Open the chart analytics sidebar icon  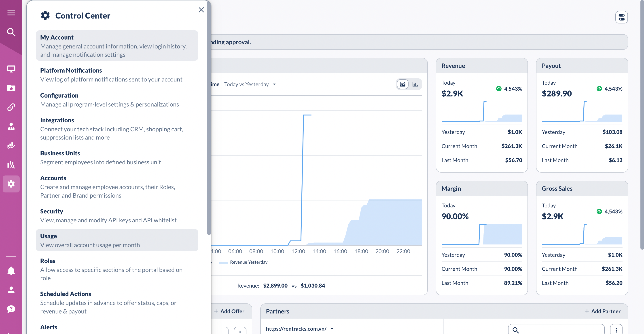click(11, 146)
